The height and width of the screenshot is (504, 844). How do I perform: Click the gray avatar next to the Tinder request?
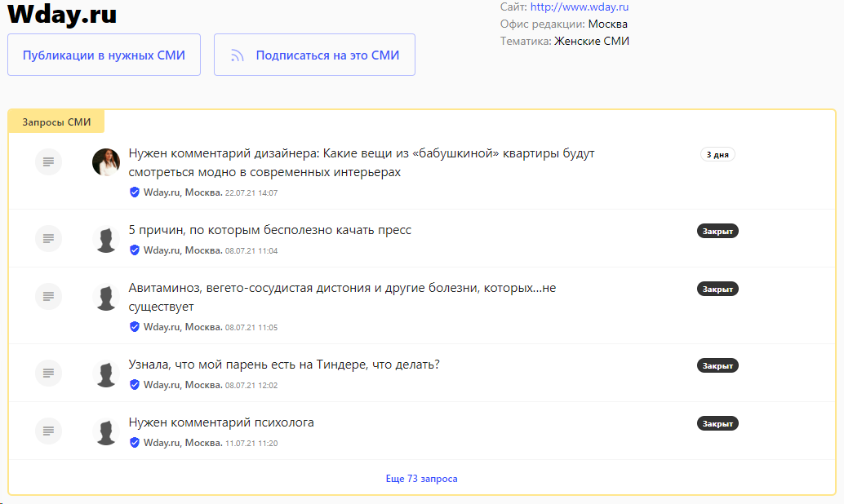[x=106, y=374]
